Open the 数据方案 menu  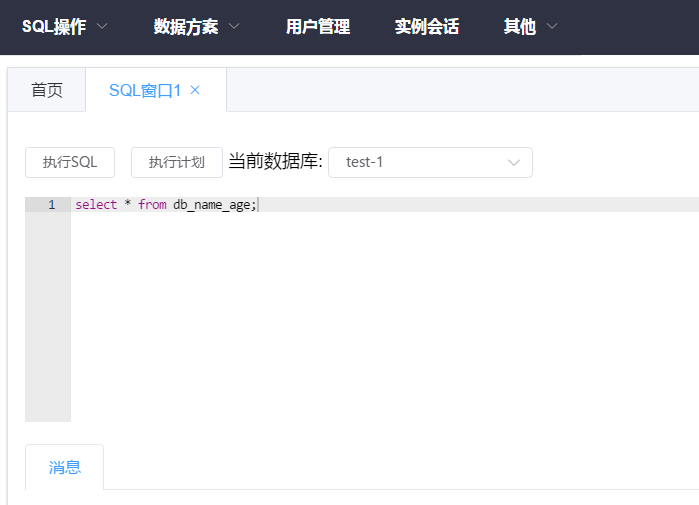point(186,27)
